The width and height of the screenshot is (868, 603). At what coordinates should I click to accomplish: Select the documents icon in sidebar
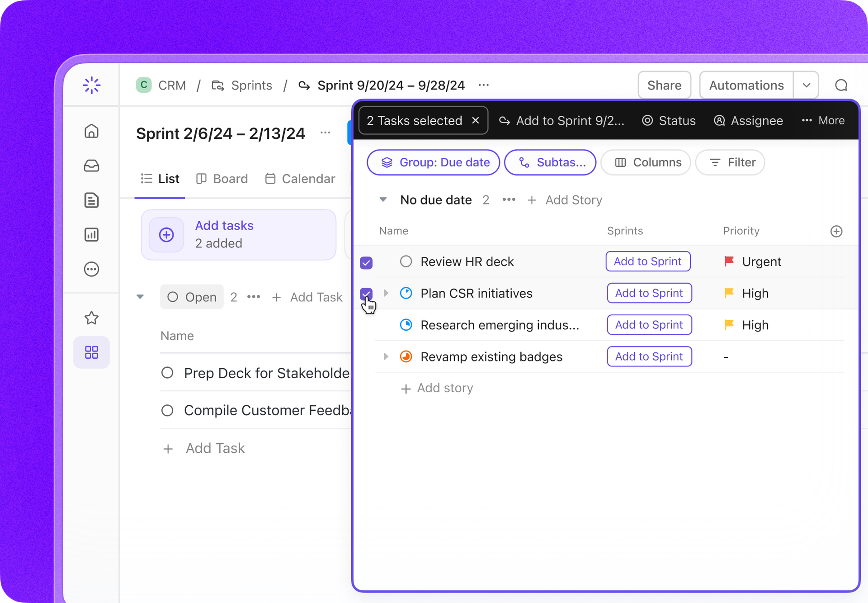pos(92,200)
